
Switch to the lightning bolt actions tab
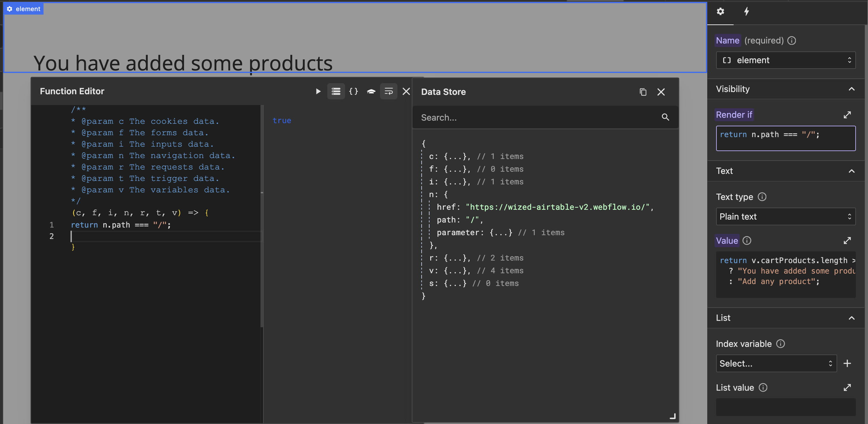pos(746,12)
